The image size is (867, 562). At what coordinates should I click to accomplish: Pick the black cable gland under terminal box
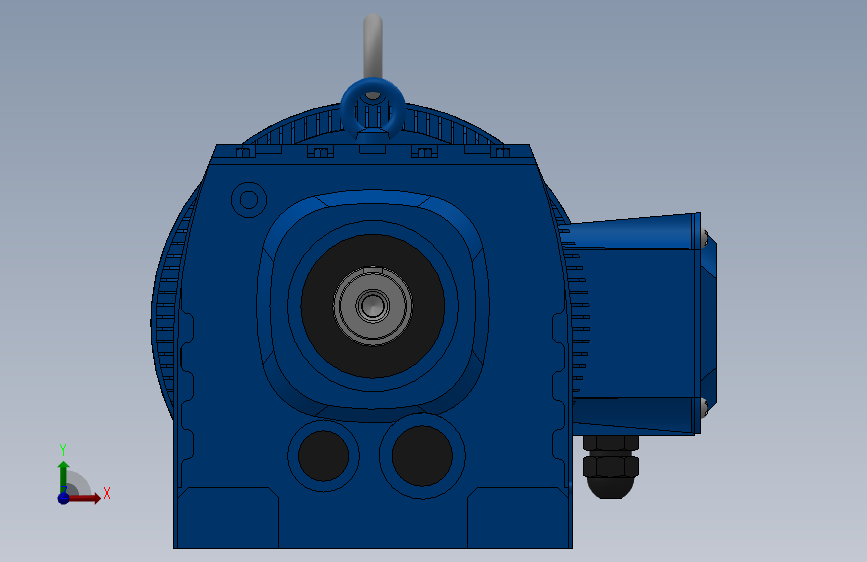click(x=610, y=466)
